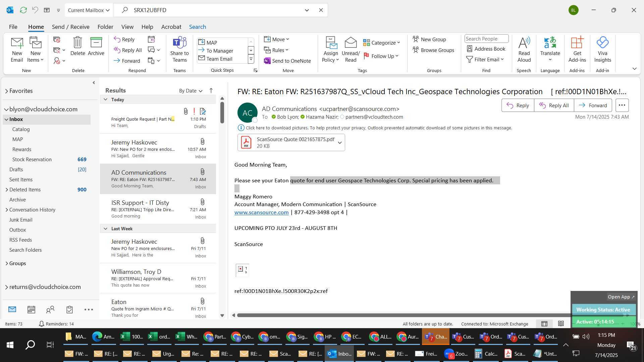Viewport: 644px width, 362px height.
Task: Reply All from the ribbon
Action: click(x=128, y=50)
